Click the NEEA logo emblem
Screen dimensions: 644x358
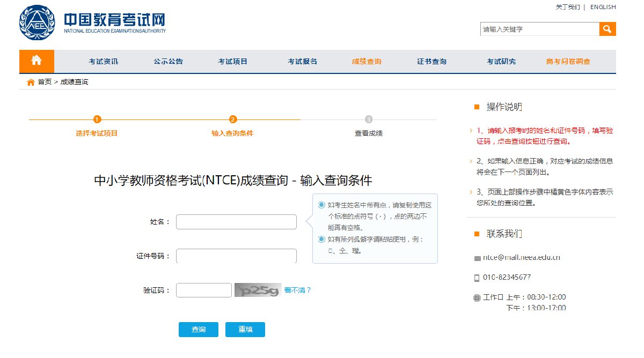[37, 23]
